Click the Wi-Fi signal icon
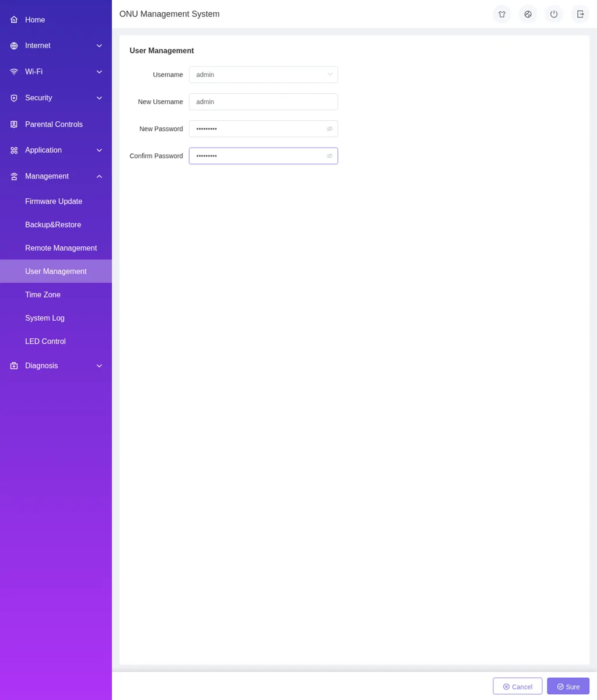The image size is (597, 700). [14, 72]
